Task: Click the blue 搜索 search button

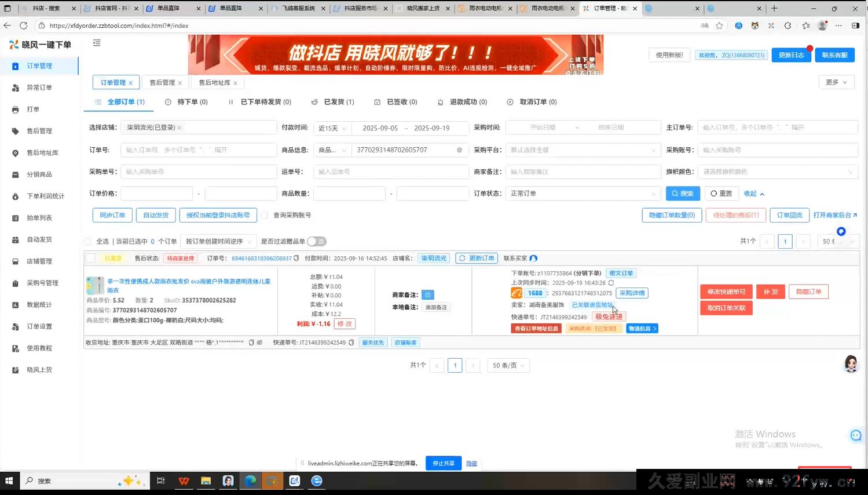Action: [683, 194]
